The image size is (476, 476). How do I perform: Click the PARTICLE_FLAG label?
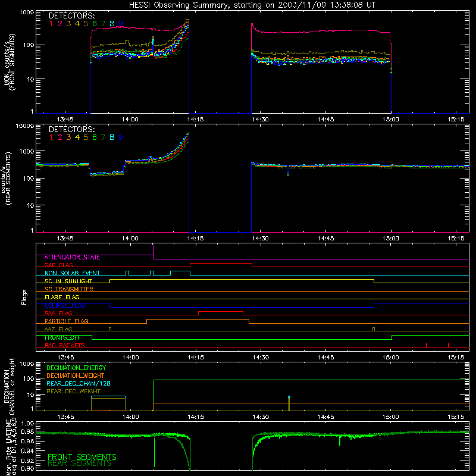(67, 321)
